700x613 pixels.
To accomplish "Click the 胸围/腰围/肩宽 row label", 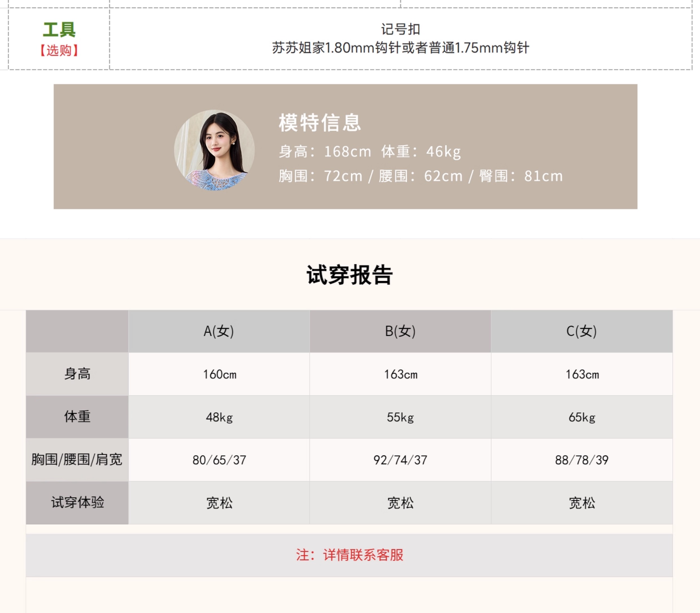I will (x=77, y=459).
